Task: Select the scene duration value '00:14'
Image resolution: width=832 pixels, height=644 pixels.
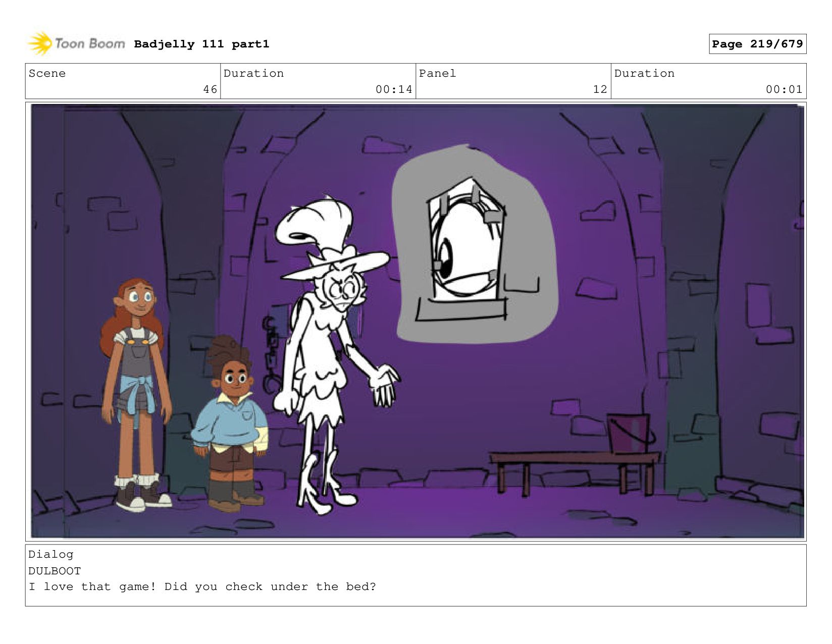Action: [394, 89]
